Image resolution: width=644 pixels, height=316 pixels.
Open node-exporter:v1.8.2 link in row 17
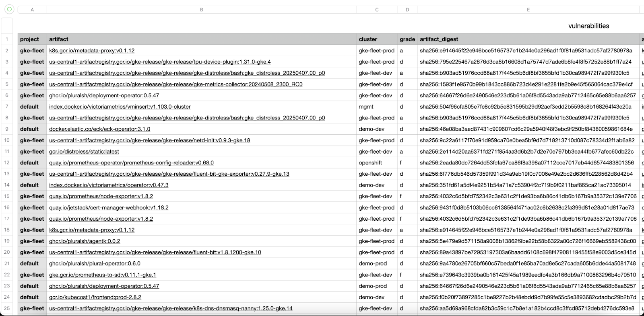(x=101, y=219)
